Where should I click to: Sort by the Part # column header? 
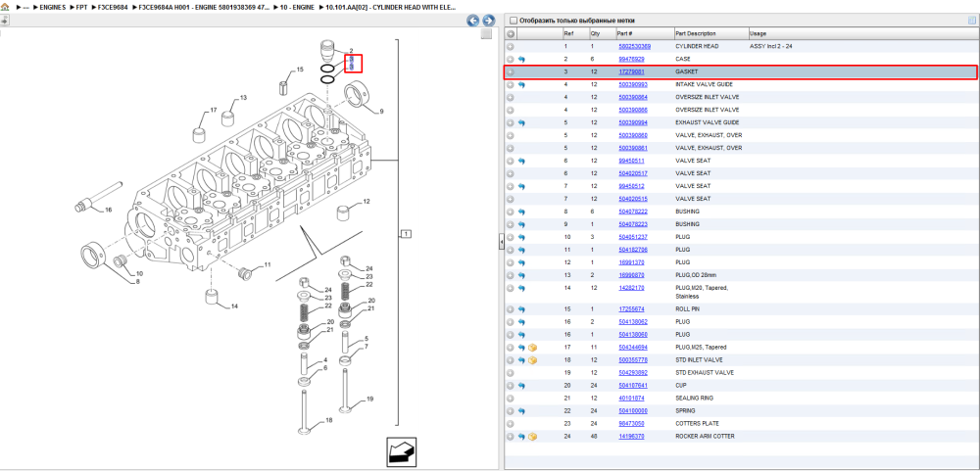645,33
